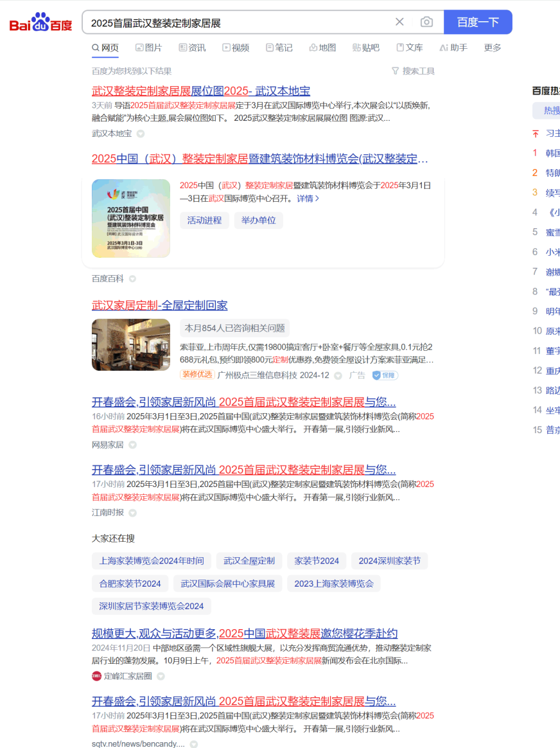Click the 保障 shield badge
Image resolution: width=560 pixels, height=748 pixels.
click(x=385, y=375)
